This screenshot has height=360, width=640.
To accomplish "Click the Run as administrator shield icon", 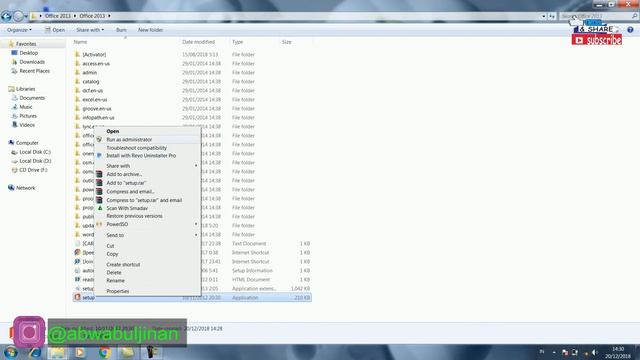I will pos(99,140).
